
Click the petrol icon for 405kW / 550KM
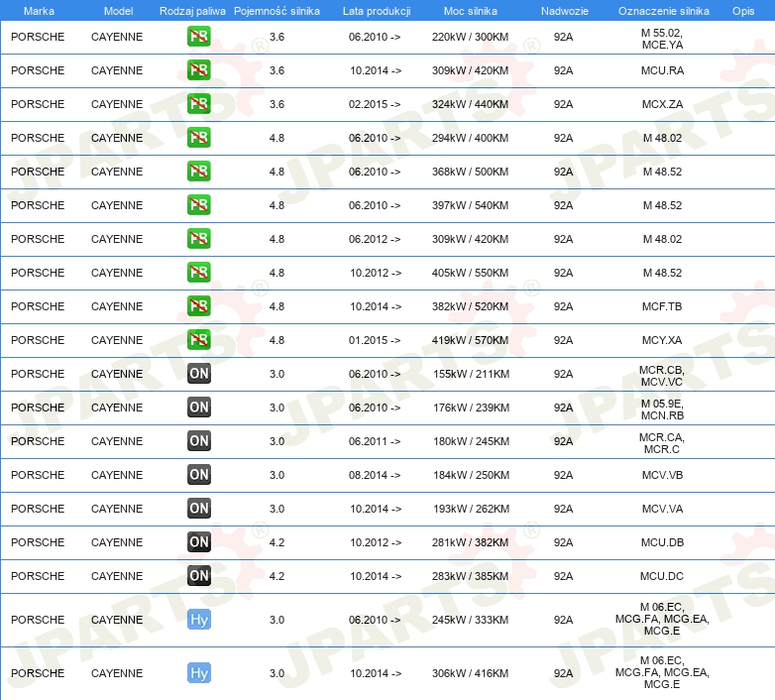[x=199, y=273]
